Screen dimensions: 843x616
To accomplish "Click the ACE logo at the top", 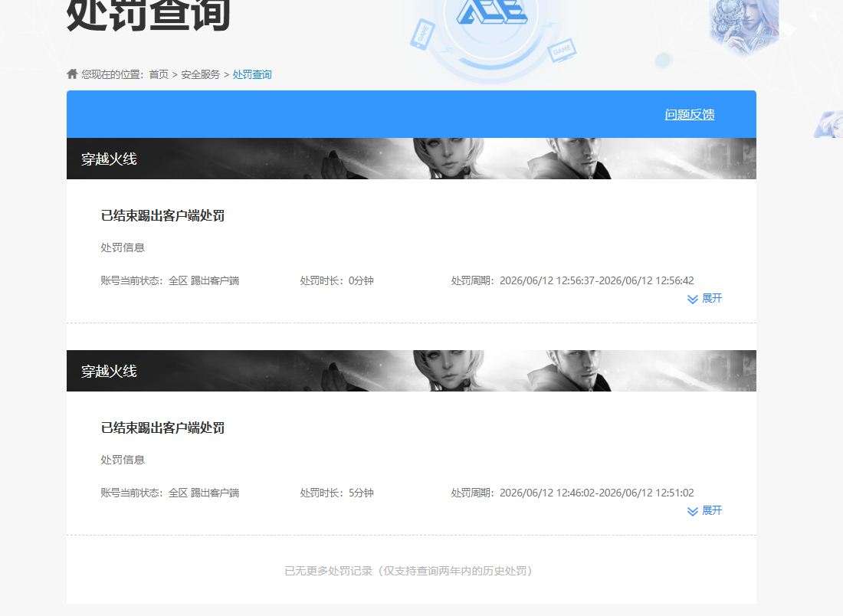I will pyautogui.click(x=492, y=11).
